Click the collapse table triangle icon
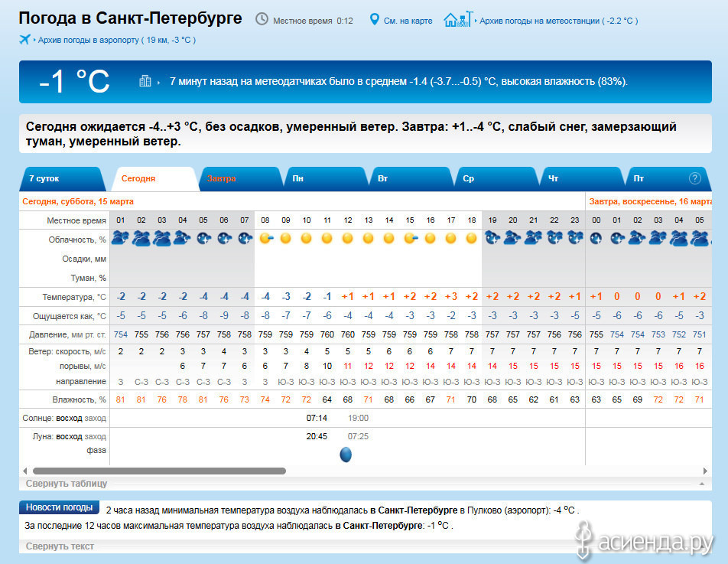 [702, 484]
